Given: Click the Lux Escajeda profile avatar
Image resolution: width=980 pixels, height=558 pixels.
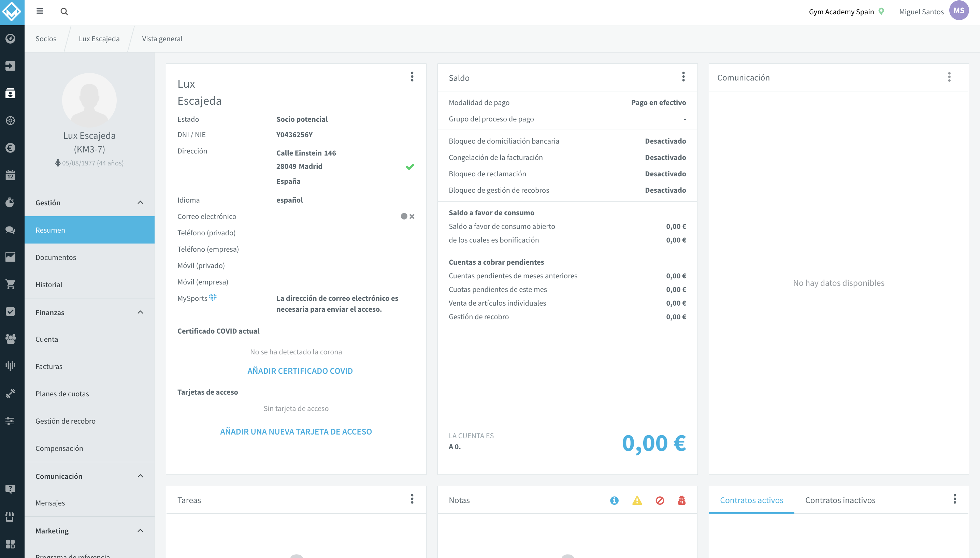Looking at the screenshot, I should [x=89, y=100].
